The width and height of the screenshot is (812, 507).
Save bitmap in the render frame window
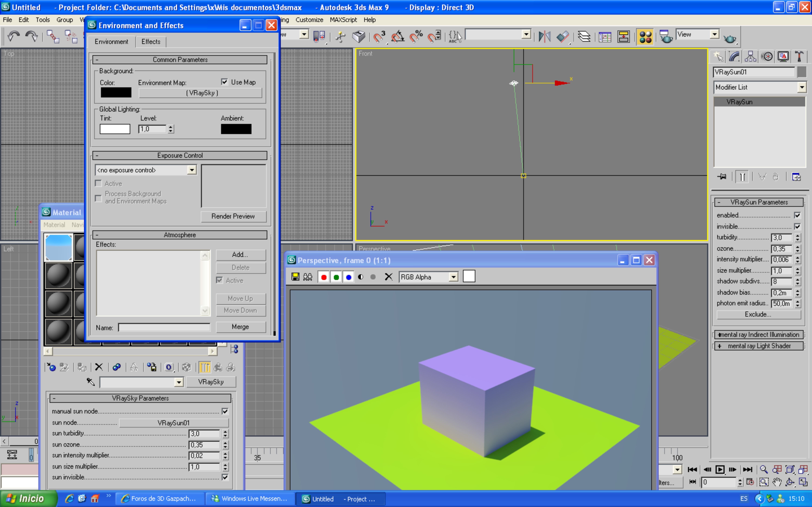[x=295, y=277]
